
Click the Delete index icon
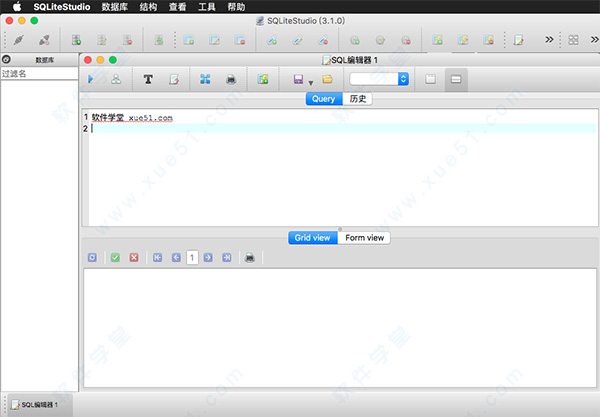323,40
